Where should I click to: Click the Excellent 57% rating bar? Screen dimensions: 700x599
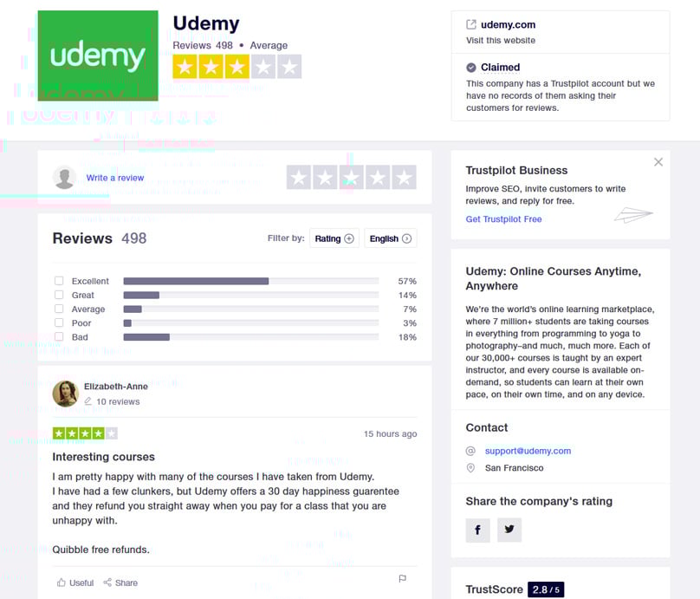pos(251,281)
